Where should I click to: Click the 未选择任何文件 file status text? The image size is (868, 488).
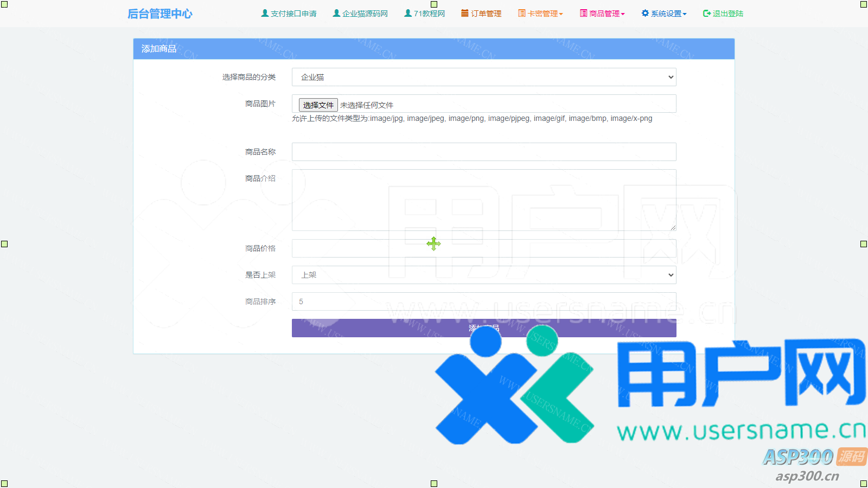click(x=367, y=105)
